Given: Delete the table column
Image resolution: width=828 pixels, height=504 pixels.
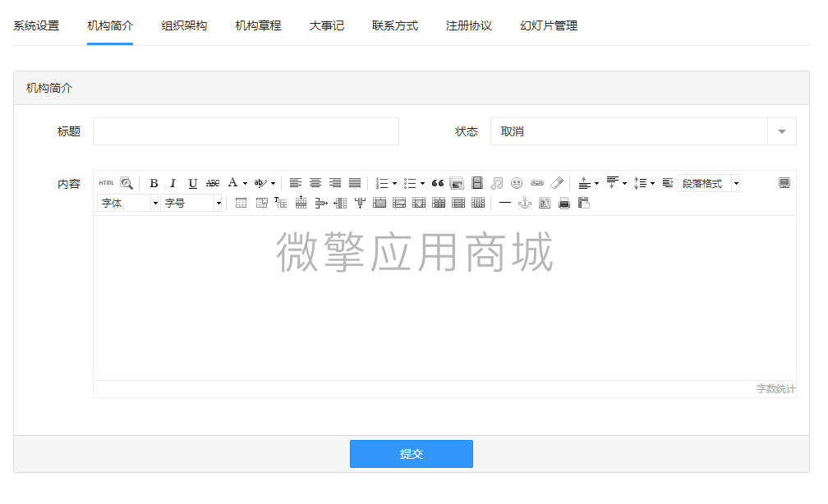Looking at the screenshot, I should click(x=360, y=204).
